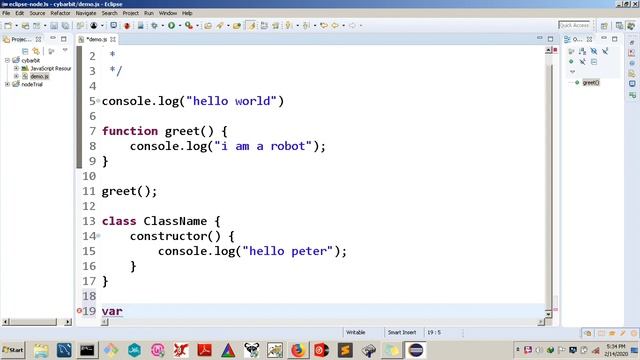Click the External Tools run icon
This screenshot has height=360, width=640.
pos(189,26)
